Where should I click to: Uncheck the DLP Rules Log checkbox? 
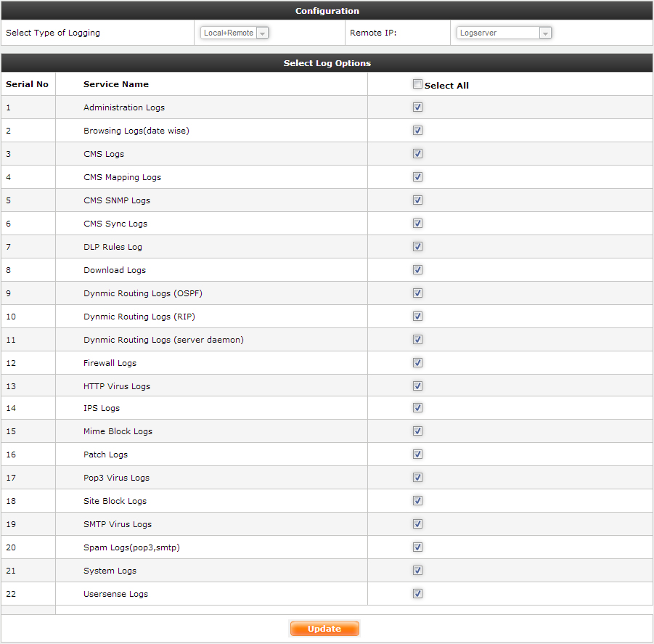(x=417, y=247)
